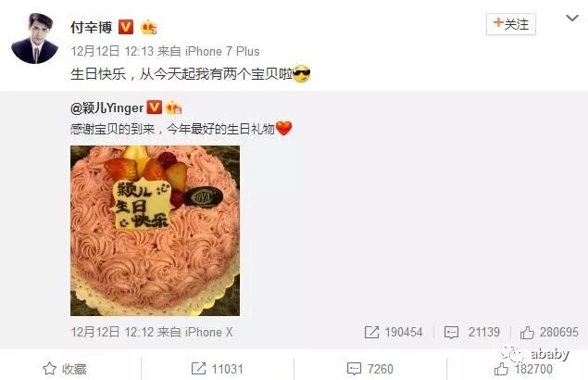
Task: Click the iPhone 7 Plus source link
Action: (x=222, y=51)
